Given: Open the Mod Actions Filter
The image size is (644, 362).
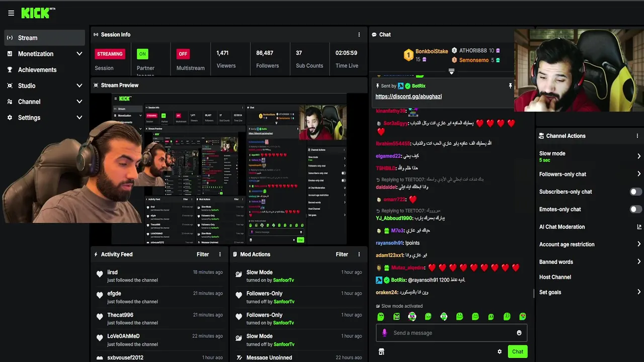Looking at the screenshot, I should pos(342,254).
